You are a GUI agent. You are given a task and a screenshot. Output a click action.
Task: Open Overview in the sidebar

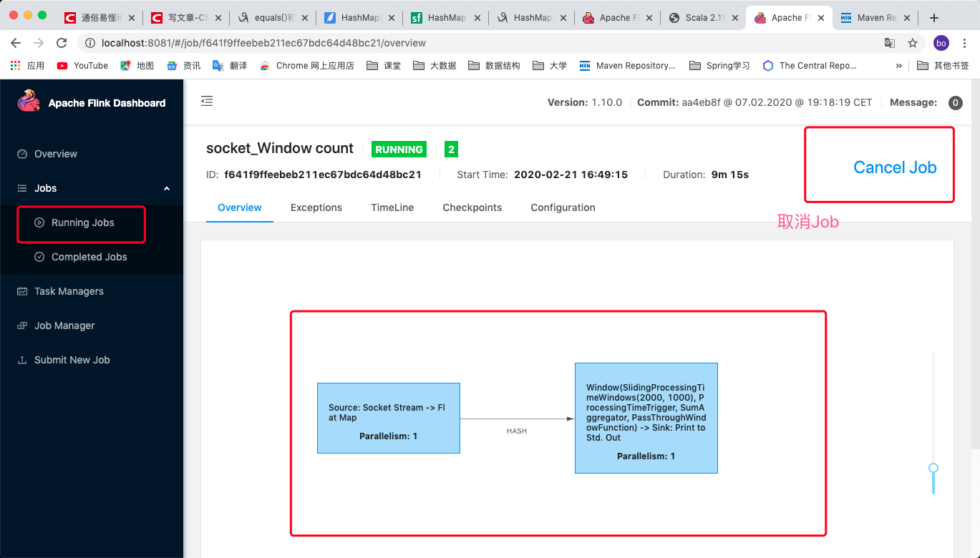click(56, 154)
